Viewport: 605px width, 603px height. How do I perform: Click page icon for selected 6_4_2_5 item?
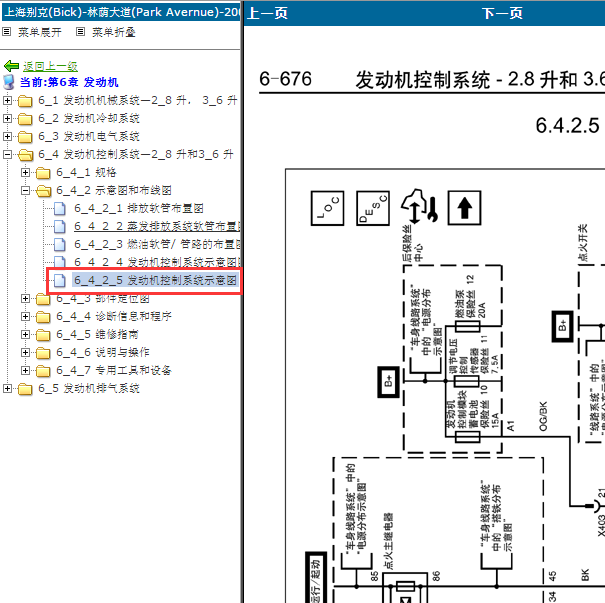pos(59,280)
